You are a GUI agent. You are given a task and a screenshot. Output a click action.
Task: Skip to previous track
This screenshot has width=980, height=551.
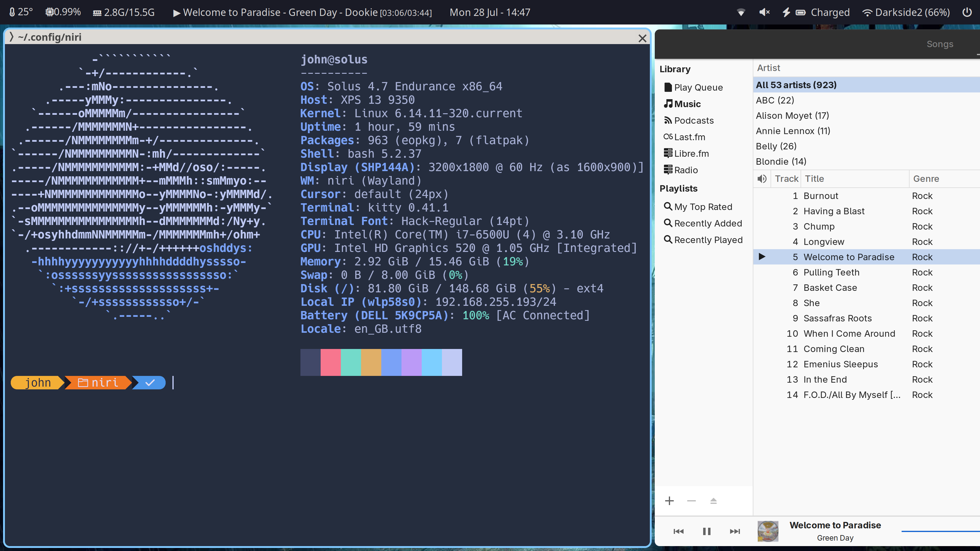(x=678, y=531)
